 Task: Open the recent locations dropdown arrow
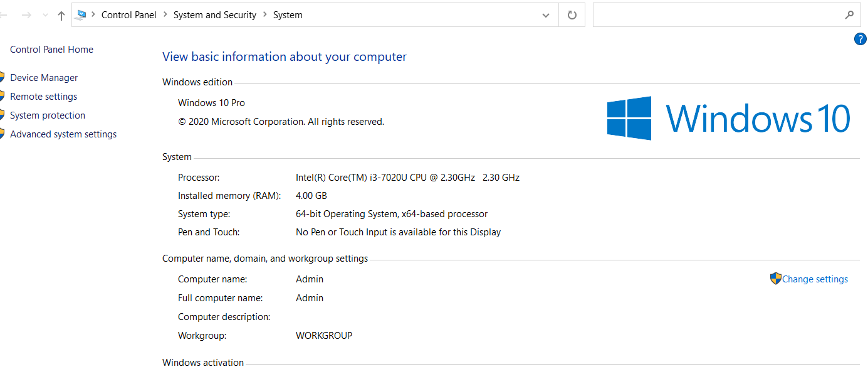pos(45,15)
